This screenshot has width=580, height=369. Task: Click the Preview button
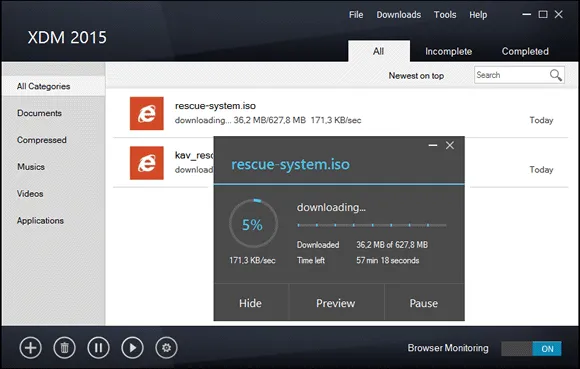click(336, 303)
